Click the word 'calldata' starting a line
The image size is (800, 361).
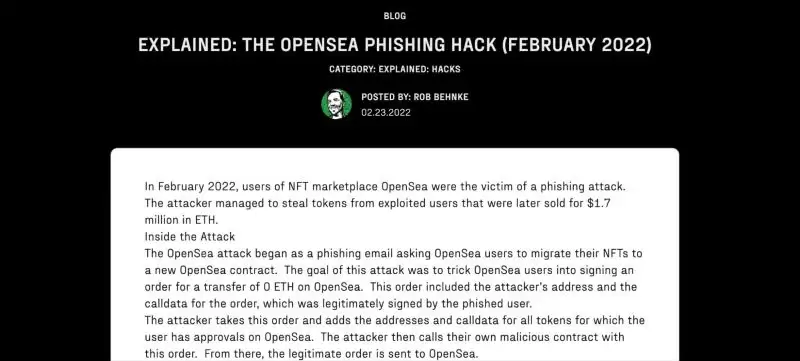162,304
